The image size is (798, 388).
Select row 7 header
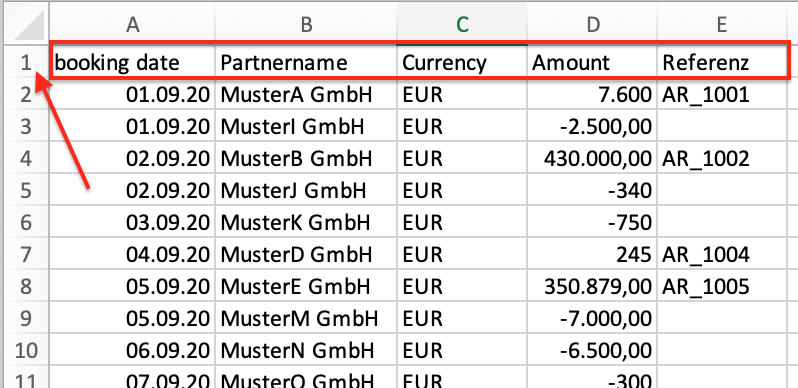(26, 255)
